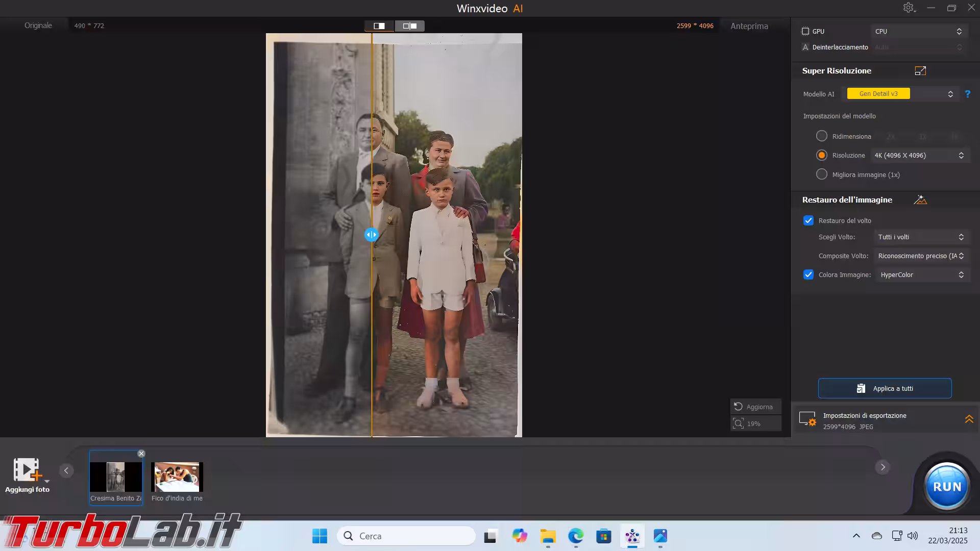Viewport: 980px width, 551px height.
Task: Uncheck Colora Immagine
Action: pos(808,274)
